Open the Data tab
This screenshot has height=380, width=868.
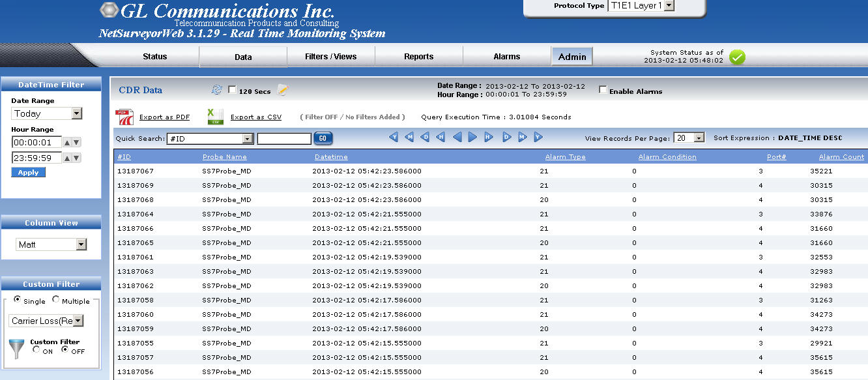(x=243, y=57)
